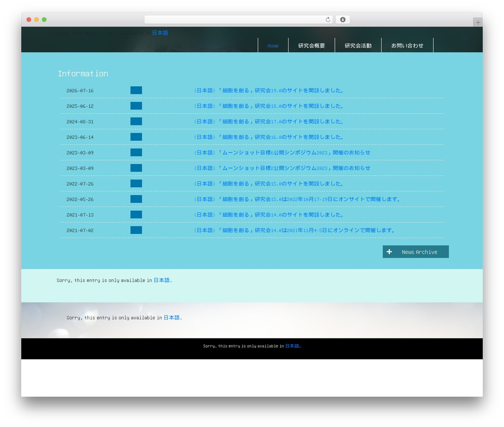504x427 pixels.
Task: Click the blue category tag for 2026-07-16
Action: pos(136,90)
